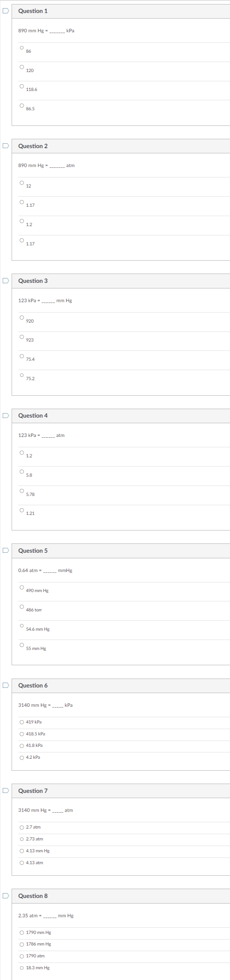Select 923 in Question 3
The height and width of the screenshot is (980, 230).
(21, 336)
